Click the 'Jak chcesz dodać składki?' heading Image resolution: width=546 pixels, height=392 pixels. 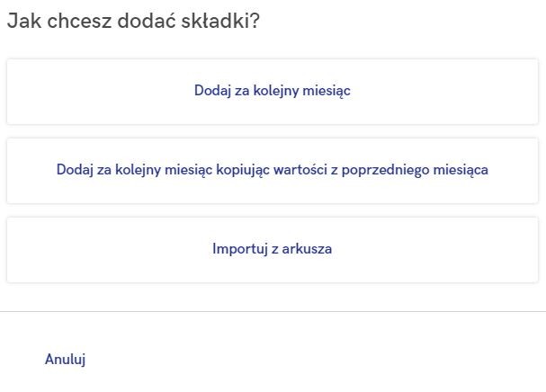[133, 21]
